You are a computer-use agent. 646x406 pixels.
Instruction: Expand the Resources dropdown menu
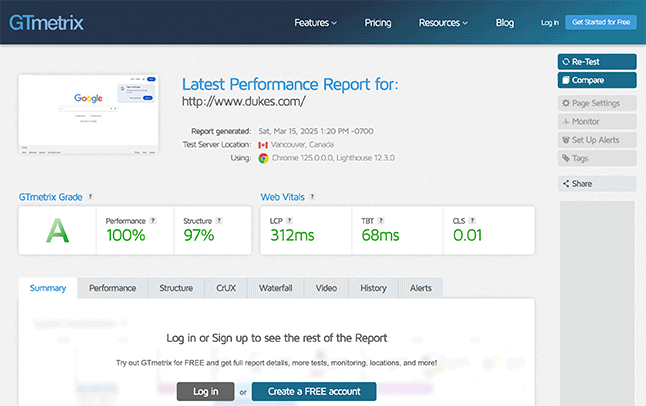tap(443, 23)
